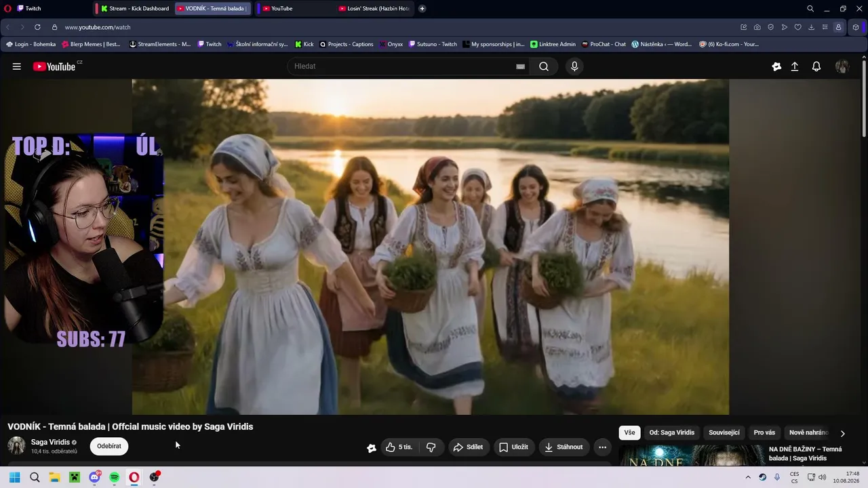The image size is (868, 488).
Task: Open YouTube notifications bell
Action: coord(816,66)
